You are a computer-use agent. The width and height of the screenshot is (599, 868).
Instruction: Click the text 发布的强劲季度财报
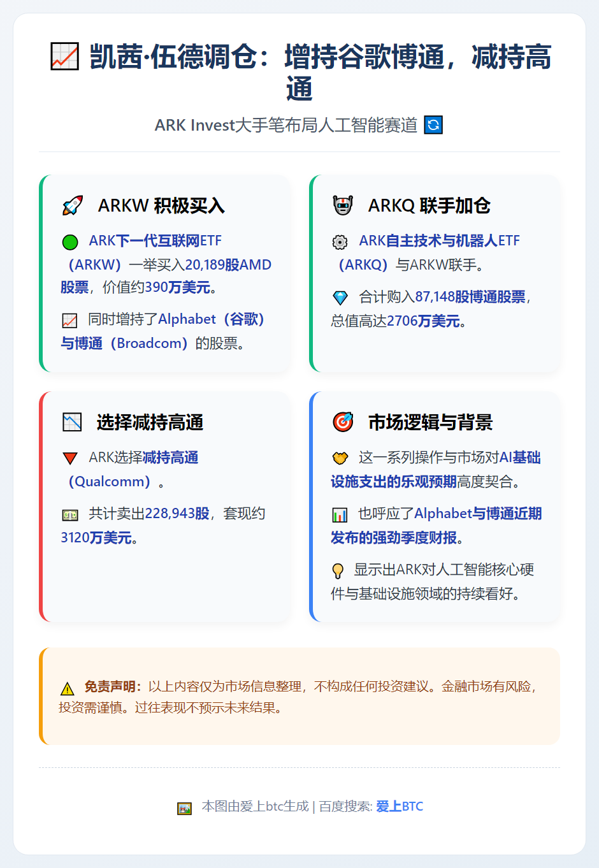point(393,538)
